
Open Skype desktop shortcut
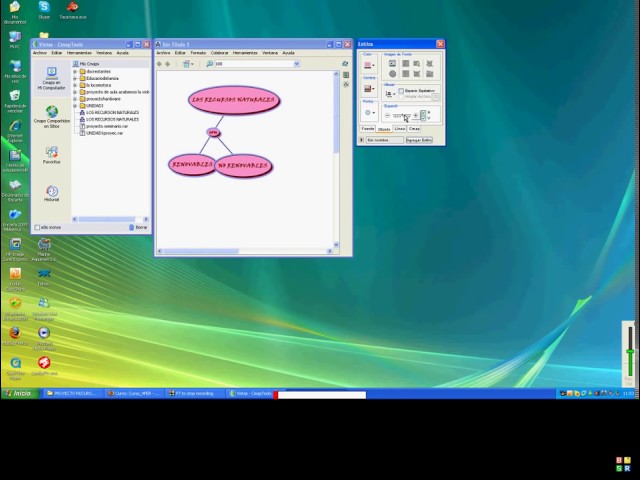[x=44, y=10]
